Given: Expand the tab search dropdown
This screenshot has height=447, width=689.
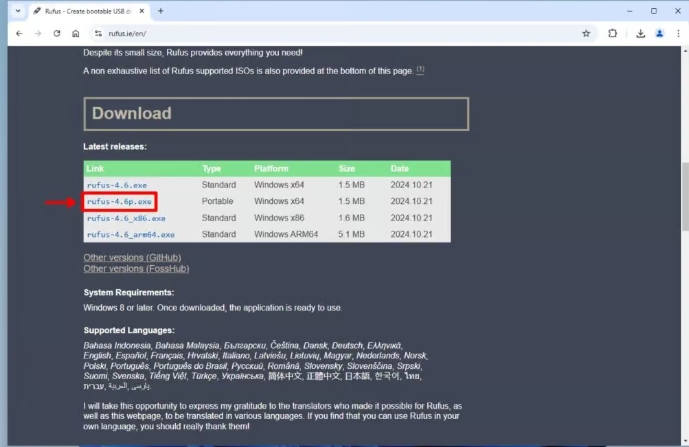Looking at the screenshot, I should click(18, 11).
